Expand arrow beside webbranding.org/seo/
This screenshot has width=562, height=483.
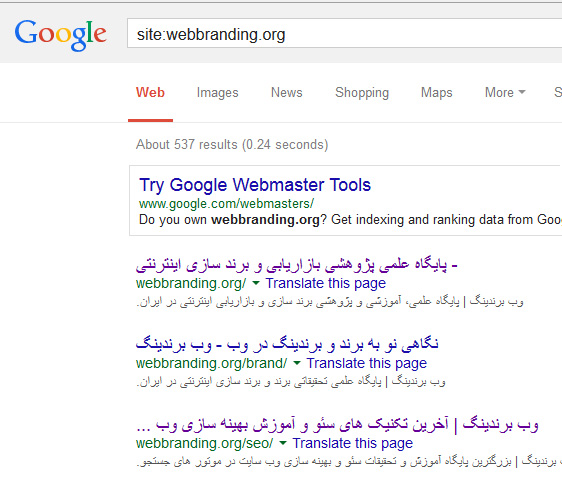pyautogui.click(x=282, y=443)
